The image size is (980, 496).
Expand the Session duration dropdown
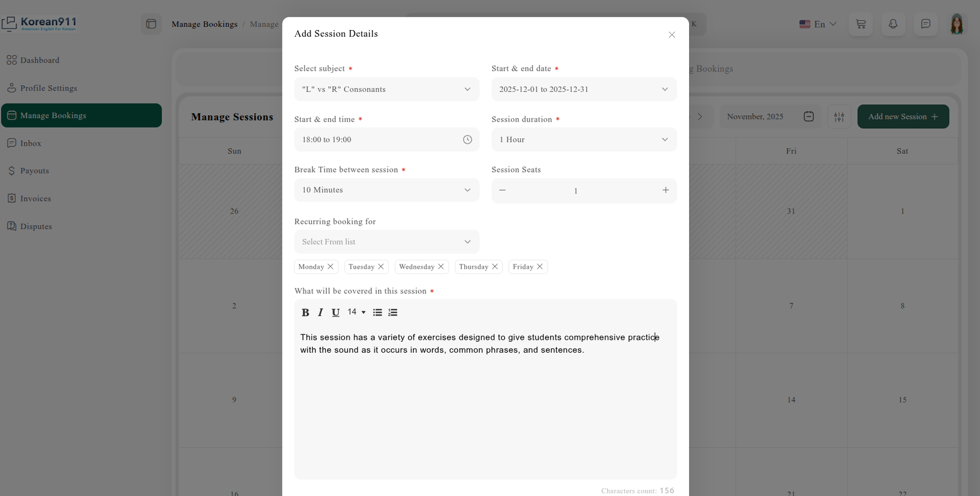(x=584, y=140)
